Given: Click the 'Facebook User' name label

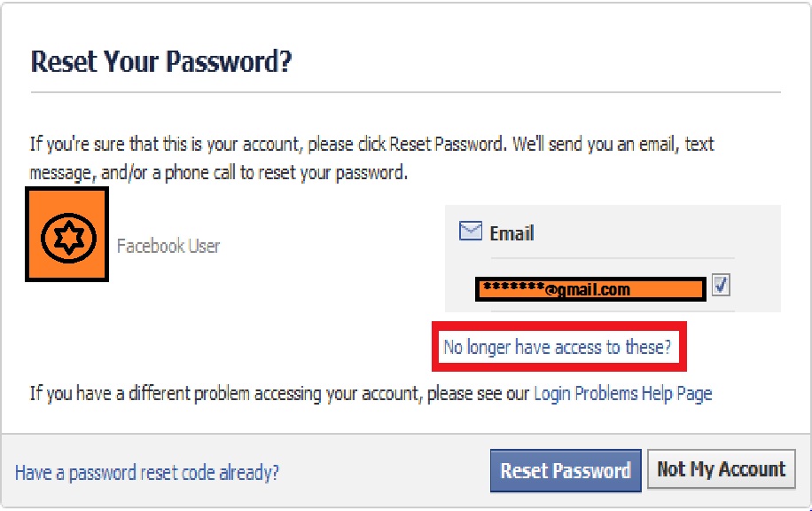Looking at the screenshot, I should click(x=168, y=246).
